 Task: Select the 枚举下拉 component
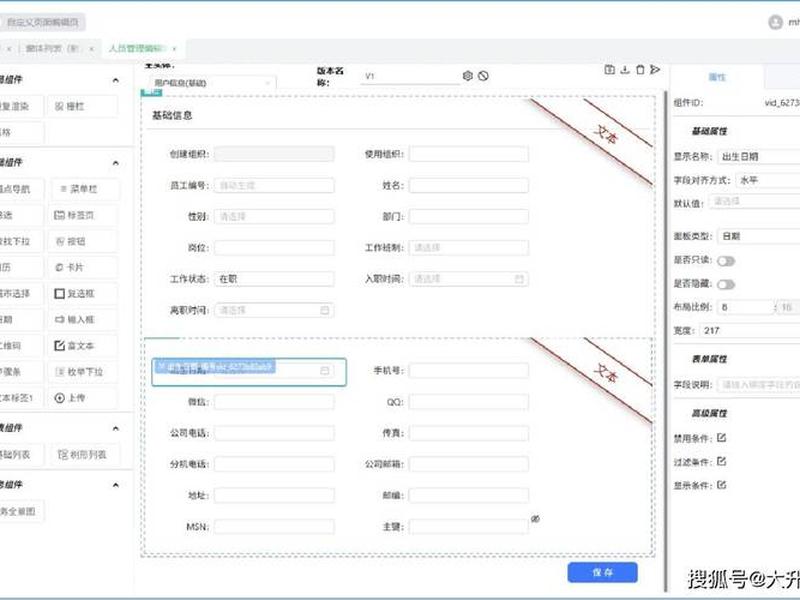[83, 371]
